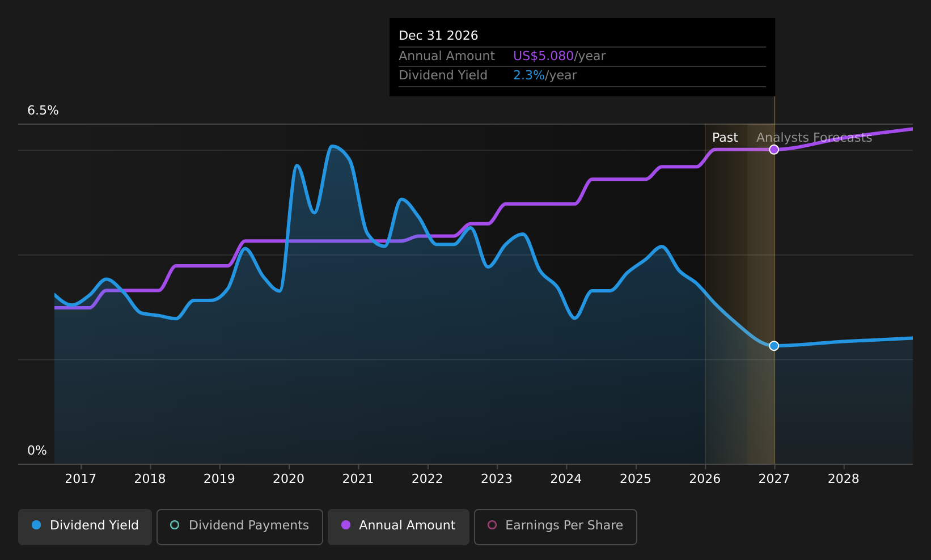
Task: Click the 0% y-axis label
Action: click(x=37, y=451)
